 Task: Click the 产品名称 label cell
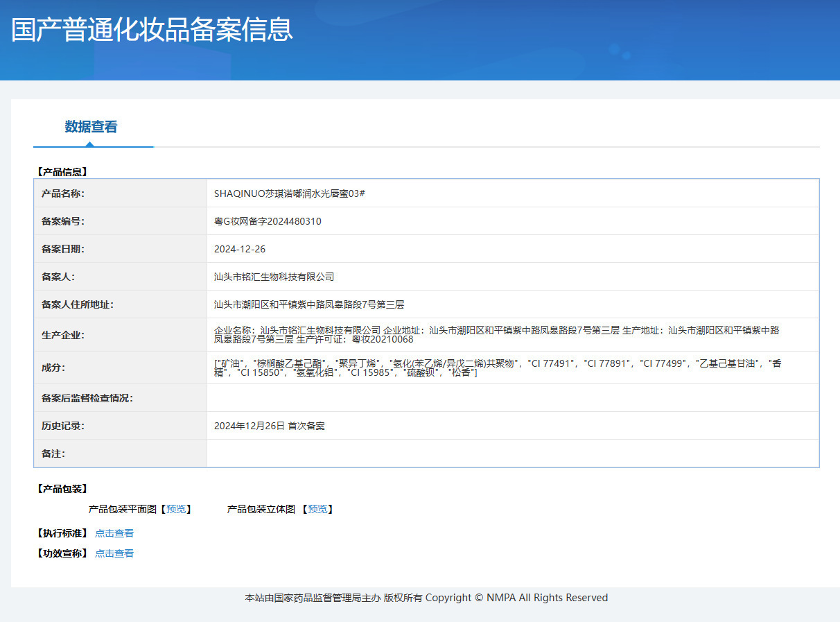click(121, 193)
